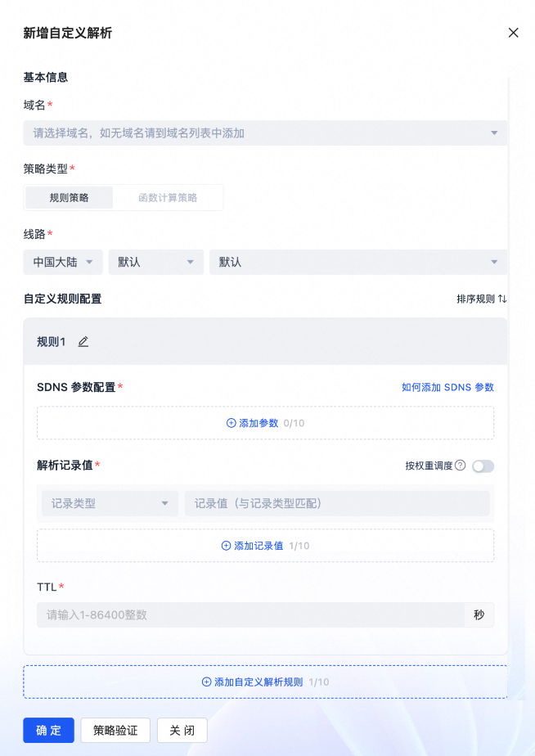Screen dimensions: 535x756
Task: Click 添加自定义解析规则 button
Action: coord(265,682)
